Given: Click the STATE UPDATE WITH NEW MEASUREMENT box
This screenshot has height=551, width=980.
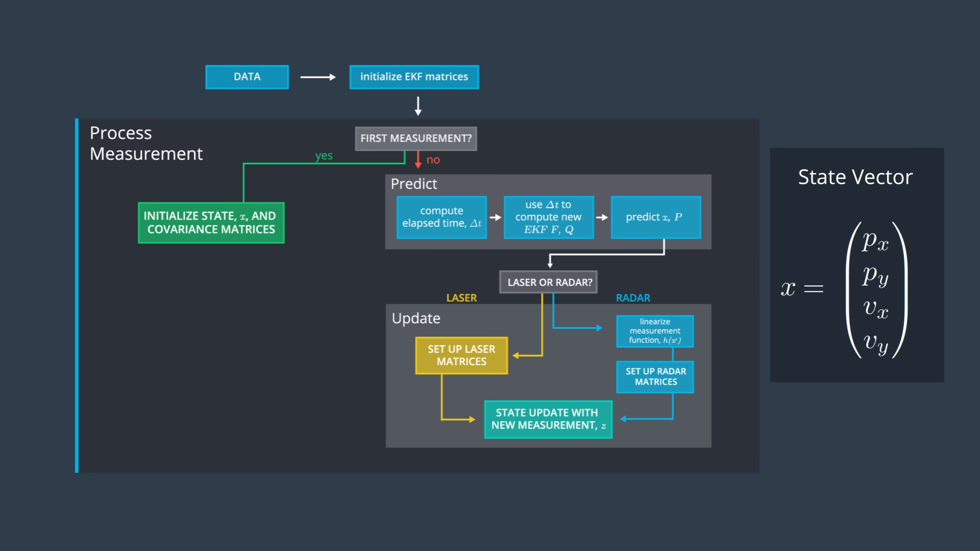Looking at the screenshot, I should point(548,419).
